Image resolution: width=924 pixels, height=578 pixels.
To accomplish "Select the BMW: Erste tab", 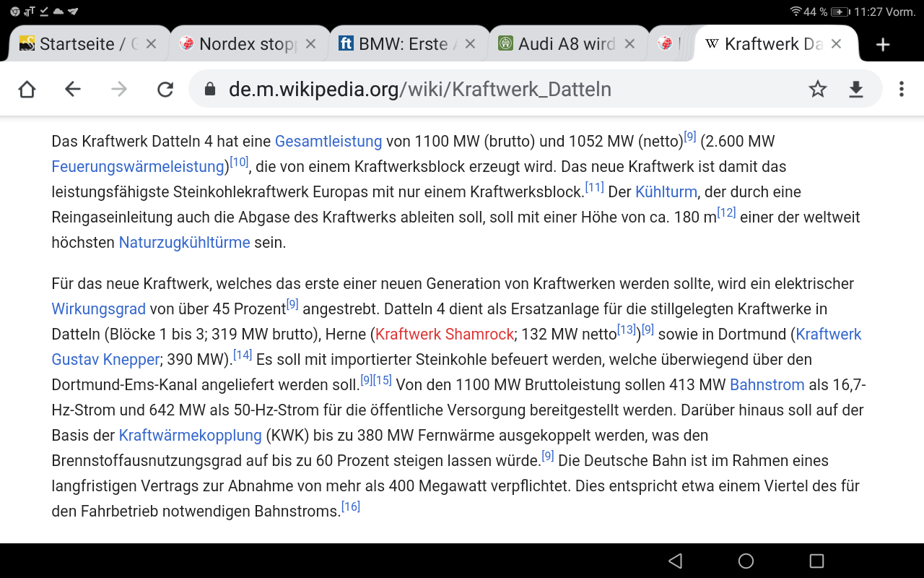I will coord(398,44).
